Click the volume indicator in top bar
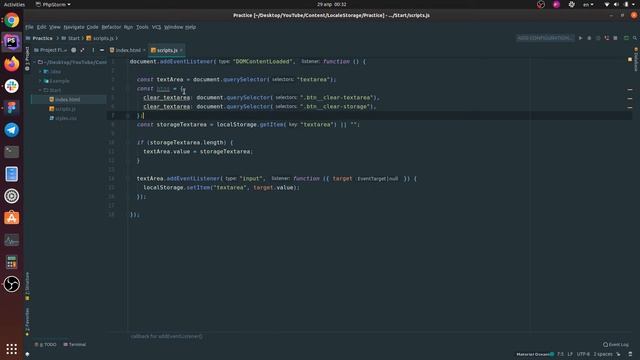 pos(616,4)
